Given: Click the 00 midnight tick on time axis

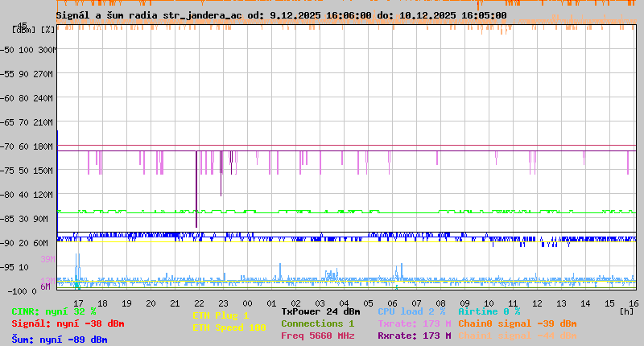Looking at the screenshot, I should [248, 303].
